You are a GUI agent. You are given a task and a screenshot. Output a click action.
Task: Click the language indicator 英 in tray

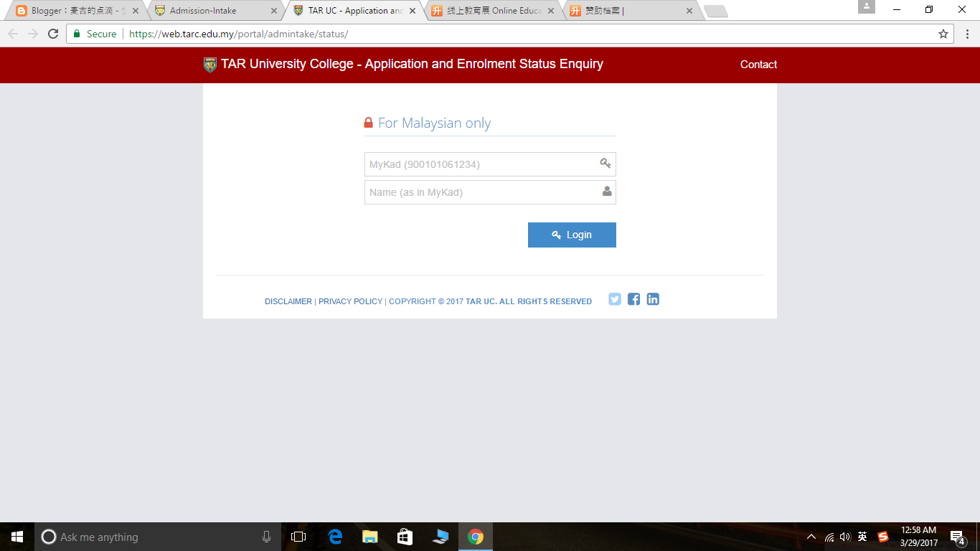[862, 537]
